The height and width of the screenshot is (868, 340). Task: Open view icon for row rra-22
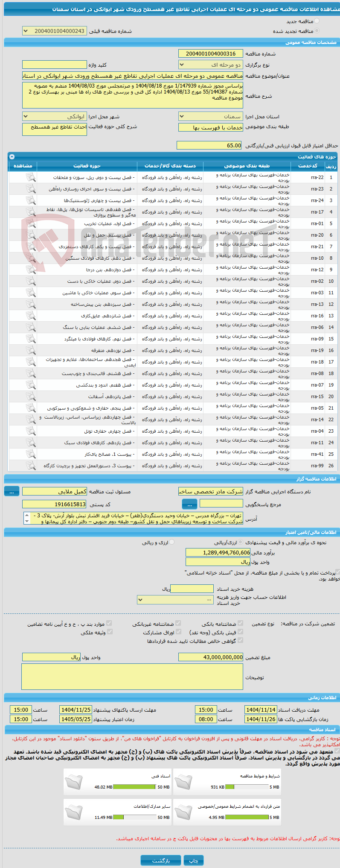[x=31, y=177]
